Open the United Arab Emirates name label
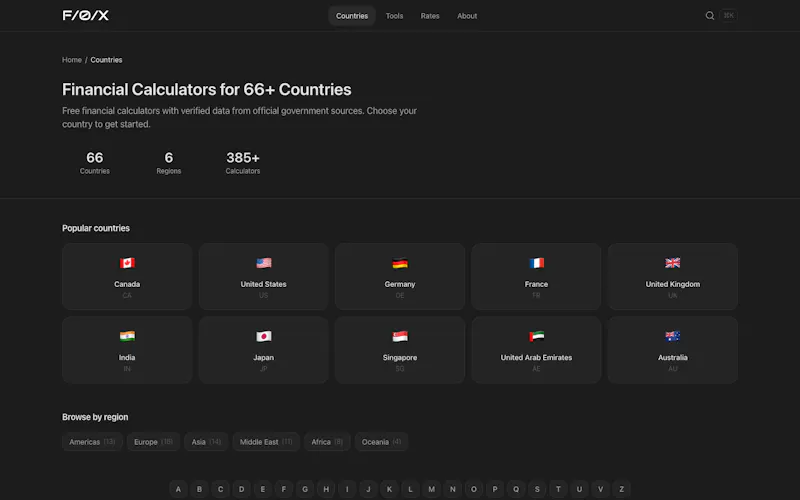This screenshot has width=800, height=500. (536, 358)
